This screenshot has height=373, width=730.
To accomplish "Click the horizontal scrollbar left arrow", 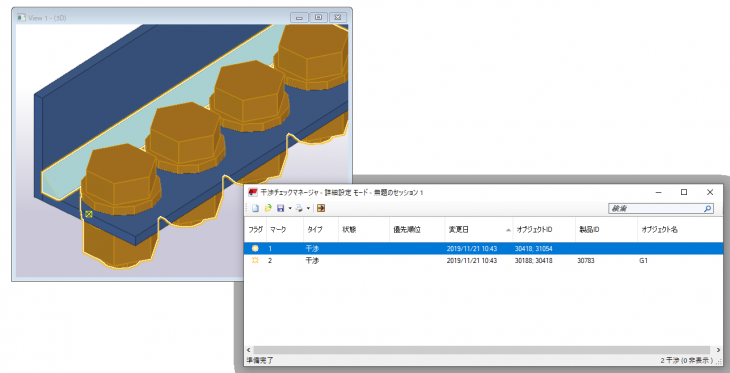I will (249, 350).
